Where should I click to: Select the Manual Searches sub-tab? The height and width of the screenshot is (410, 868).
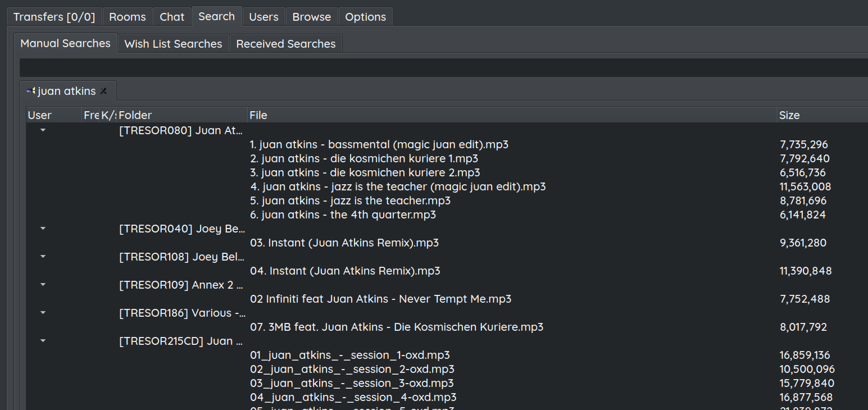pos(66,43)
